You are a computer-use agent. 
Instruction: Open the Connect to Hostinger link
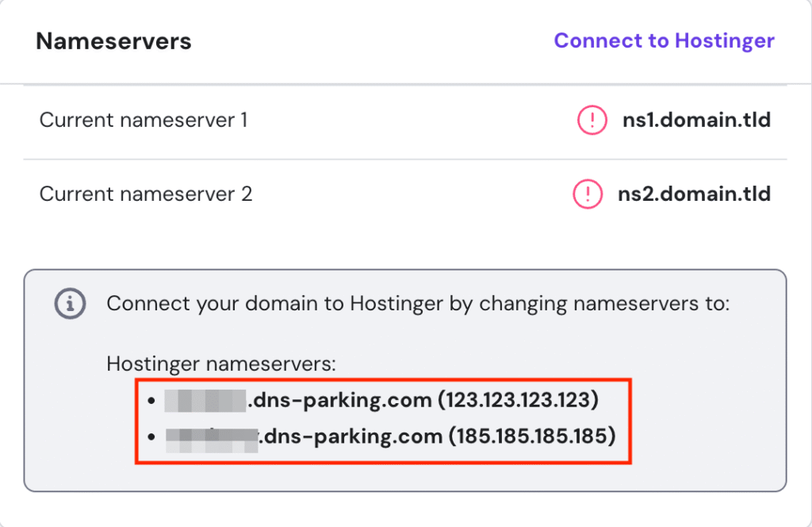click(x=665, y=40)
